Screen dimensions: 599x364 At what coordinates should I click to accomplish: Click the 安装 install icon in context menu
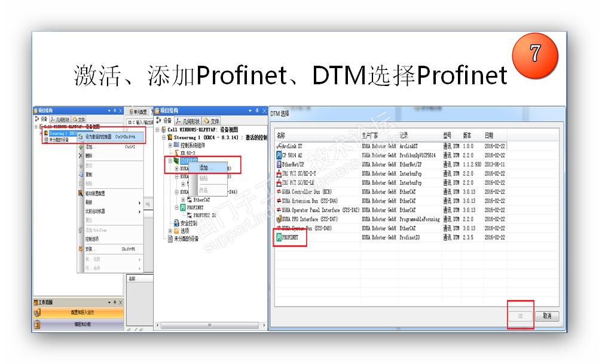click(81, 249)
